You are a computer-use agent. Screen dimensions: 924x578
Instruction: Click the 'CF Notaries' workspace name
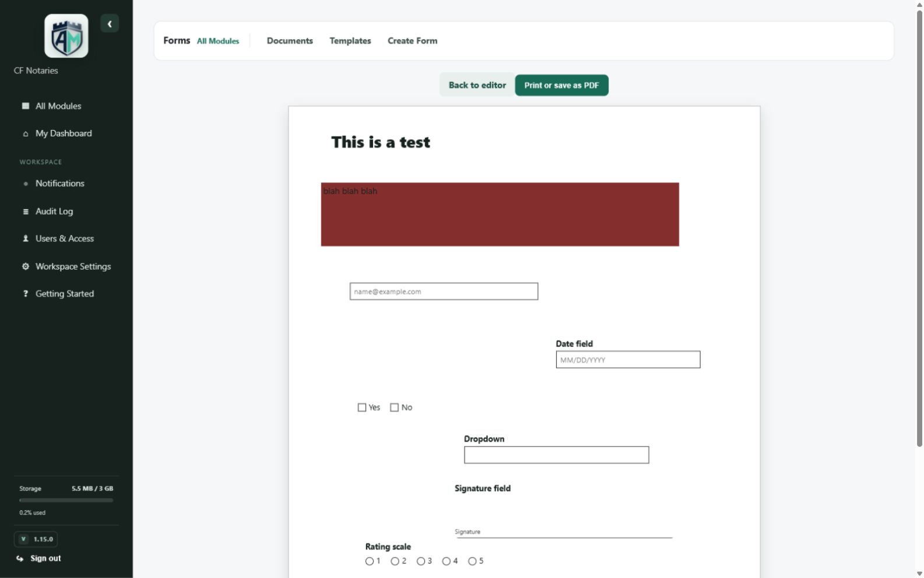[x=36, y=71]
